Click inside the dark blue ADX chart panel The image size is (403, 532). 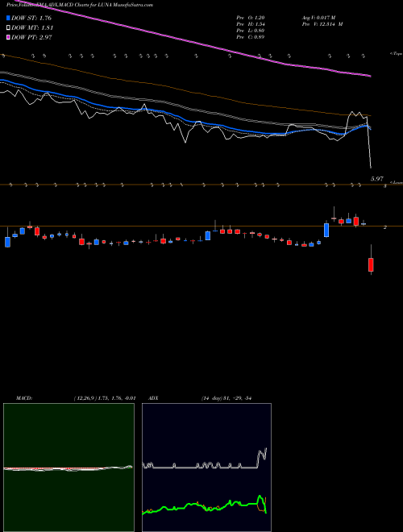coord(206,468)
